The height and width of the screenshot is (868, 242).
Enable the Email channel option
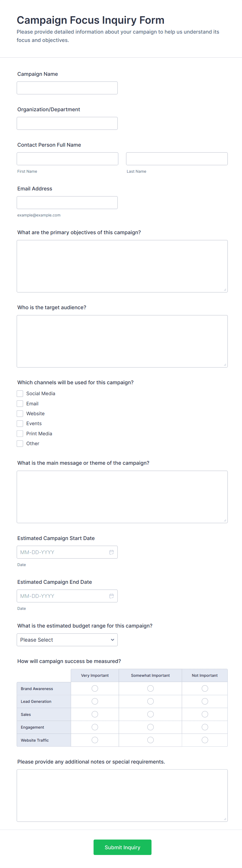(x=20, y=403)
